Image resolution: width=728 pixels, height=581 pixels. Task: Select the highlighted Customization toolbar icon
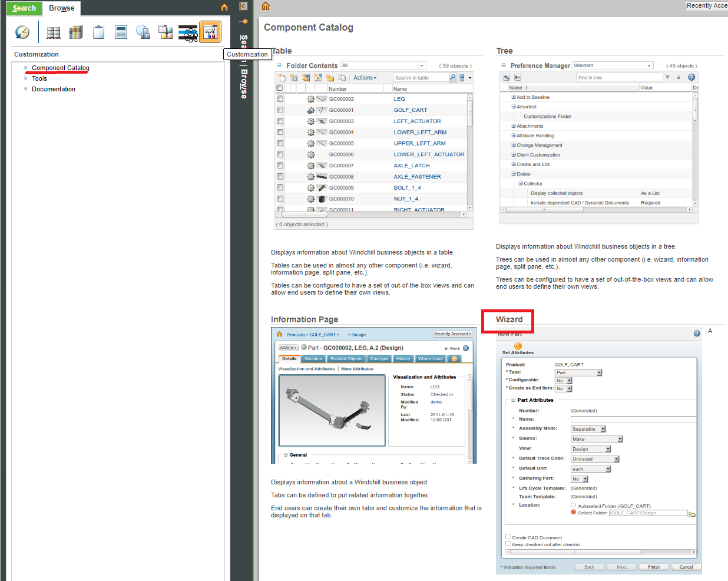pos(210,32)
